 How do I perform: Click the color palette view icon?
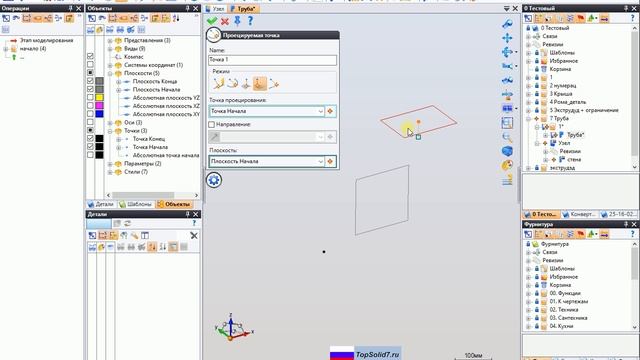507,165
